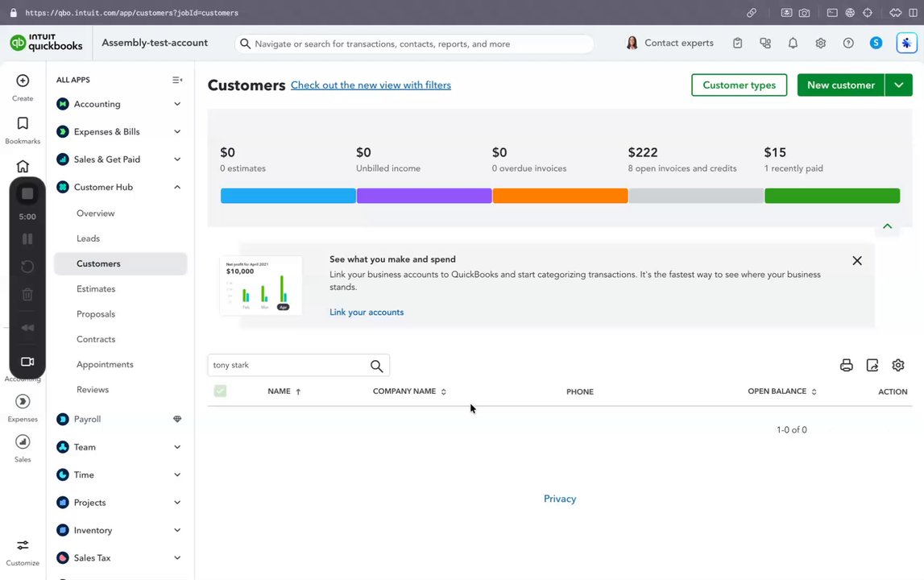Expand the Accounting menu section

[177, 104]
